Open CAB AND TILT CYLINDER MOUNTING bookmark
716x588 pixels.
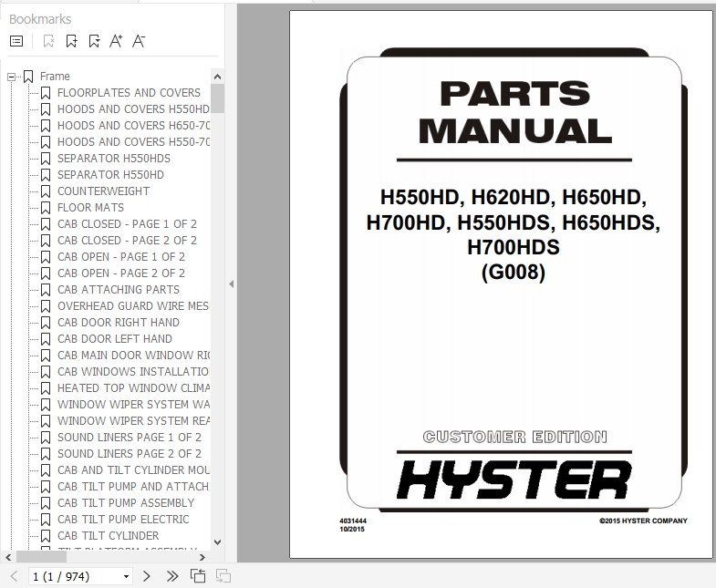(x=133, y=470)
